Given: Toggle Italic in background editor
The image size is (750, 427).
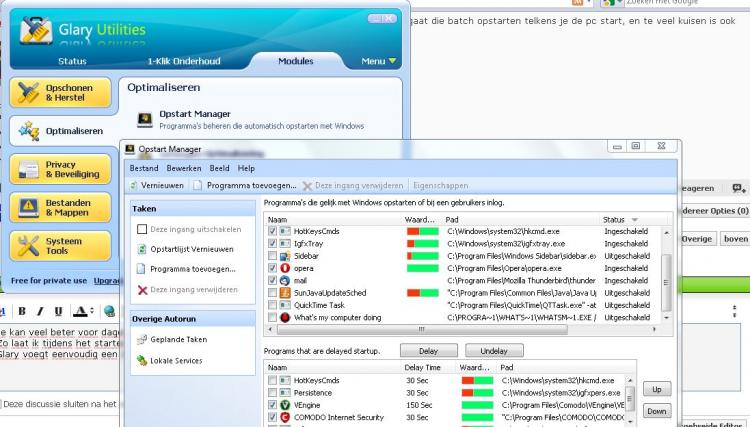Looking at the screenshot, I should click(x=40, y=311).
